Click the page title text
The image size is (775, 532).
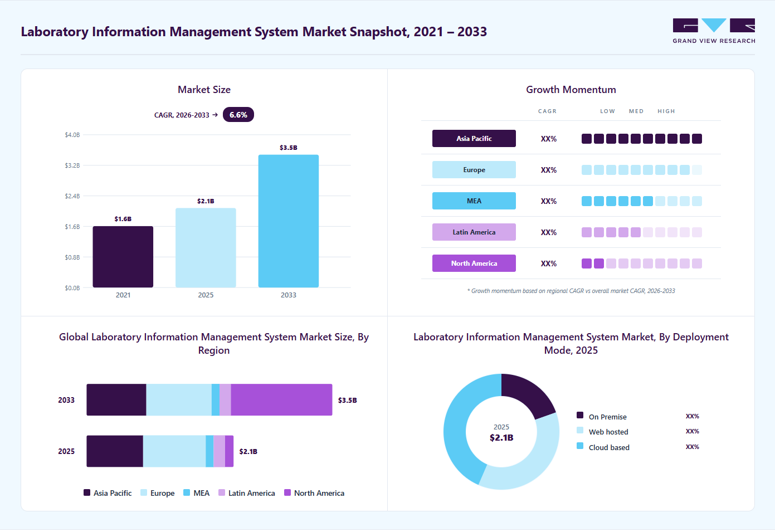tap(254, 32)
